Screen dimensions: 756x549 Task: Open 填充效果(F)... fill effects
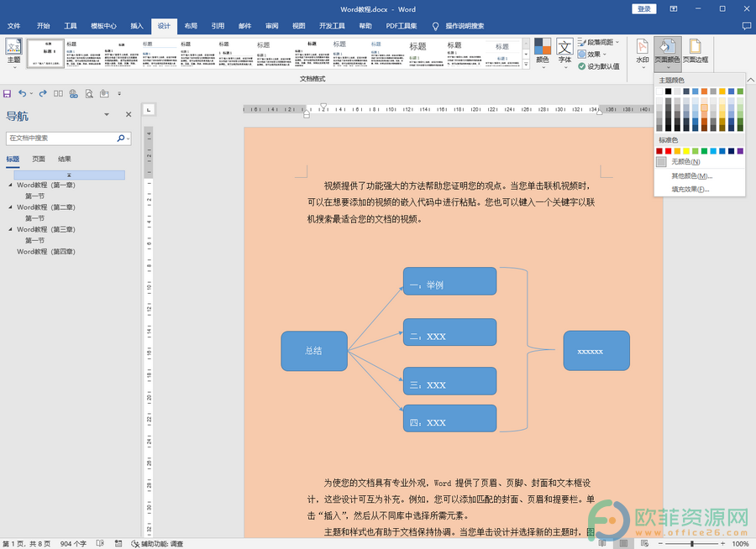tap(700, 190)
